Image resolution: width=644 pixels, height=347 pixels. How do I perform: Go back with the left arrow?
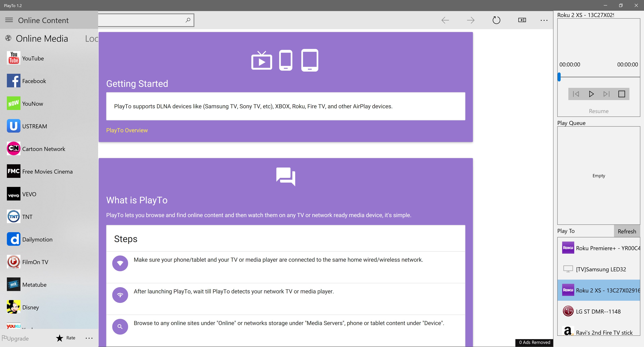pyautogui.click(x=445, y=20)
